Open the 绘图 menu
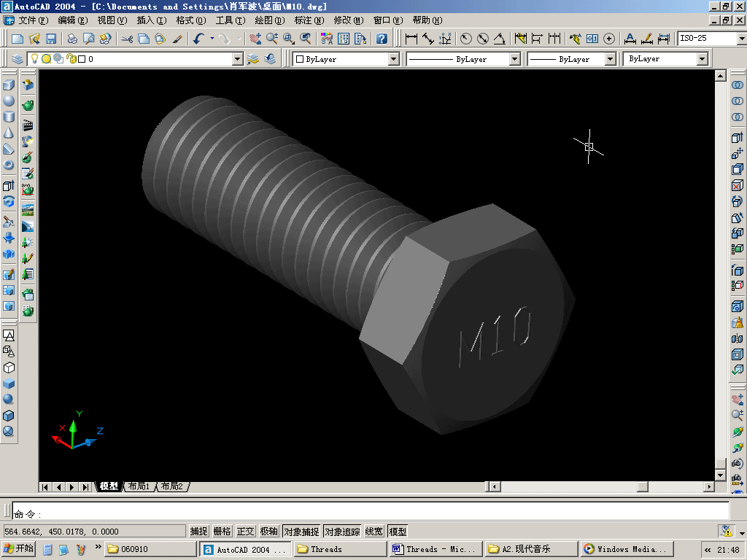 coord(270,20)
